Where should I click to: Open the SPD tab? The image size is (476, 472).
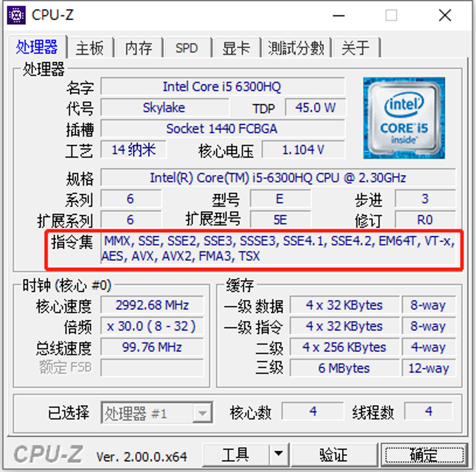coord(187,48)
